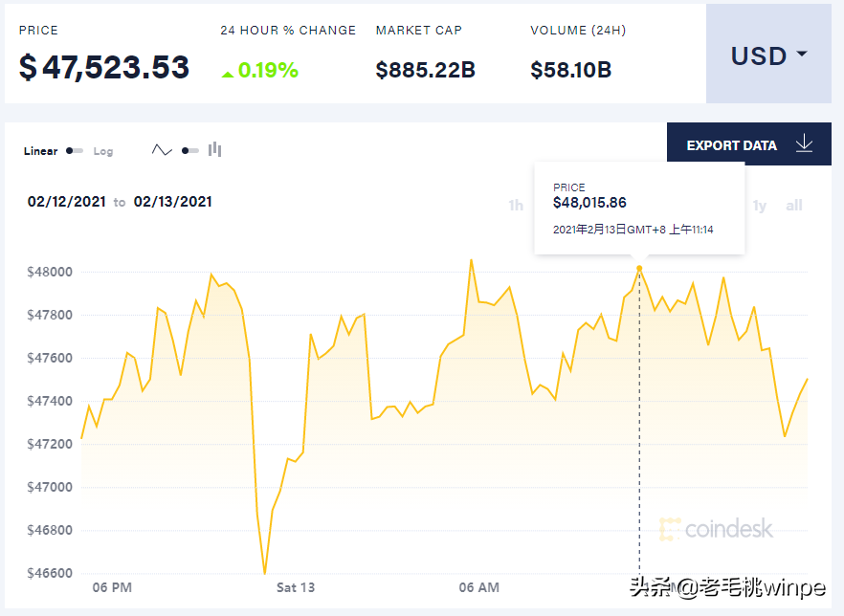Image resolution: width=844 pixels, height=616 pixels.
Task: Toggle the chart style switch
Action: [x=189, y=150]
